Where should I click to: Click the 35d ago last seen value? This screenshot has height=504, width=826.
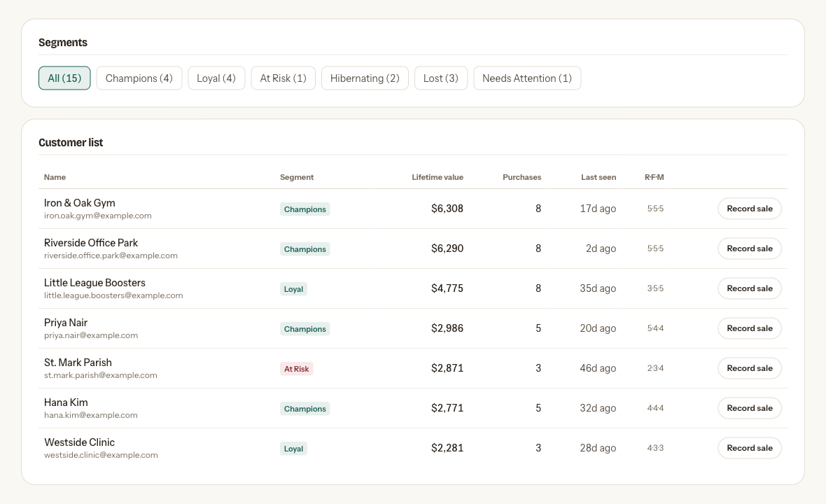[x=598, y=288]
